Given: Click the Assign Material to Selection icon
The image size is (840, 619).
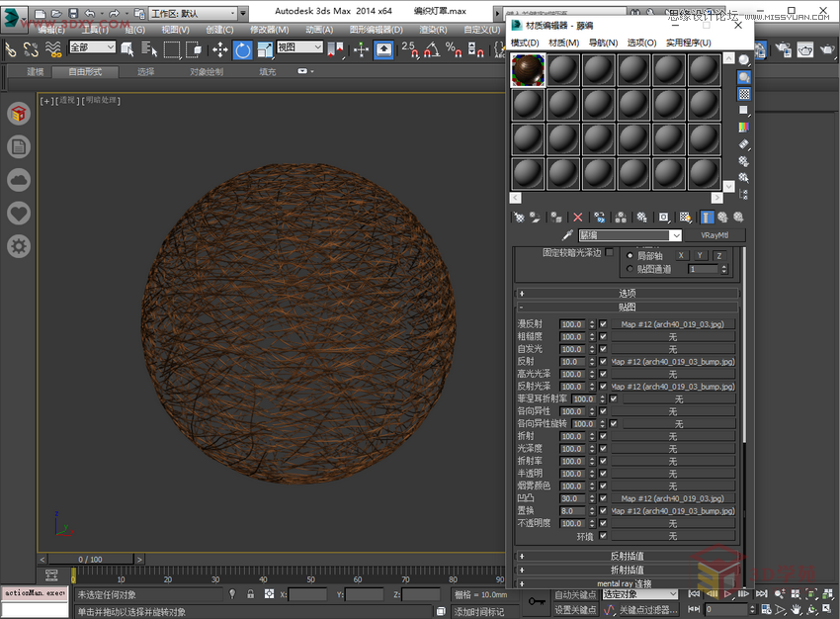Looking at the screenshot, I should pyautogui.click(x=553, y=216).
